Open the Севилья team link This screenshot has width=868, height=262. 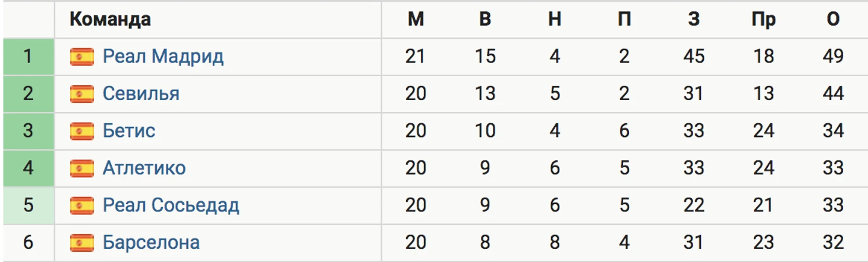tap(141, 94)
